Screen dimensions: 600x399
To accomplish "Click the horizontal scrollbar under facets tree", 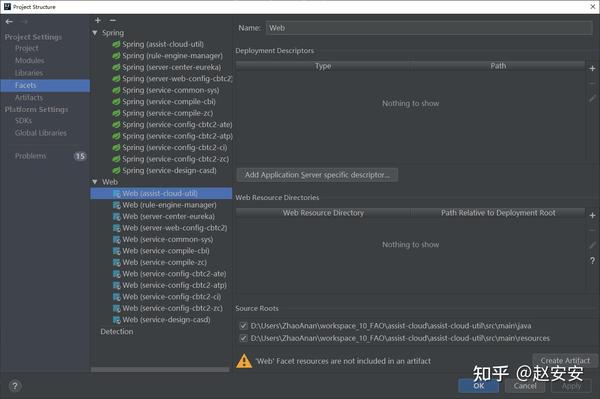I will click(160, 370).
